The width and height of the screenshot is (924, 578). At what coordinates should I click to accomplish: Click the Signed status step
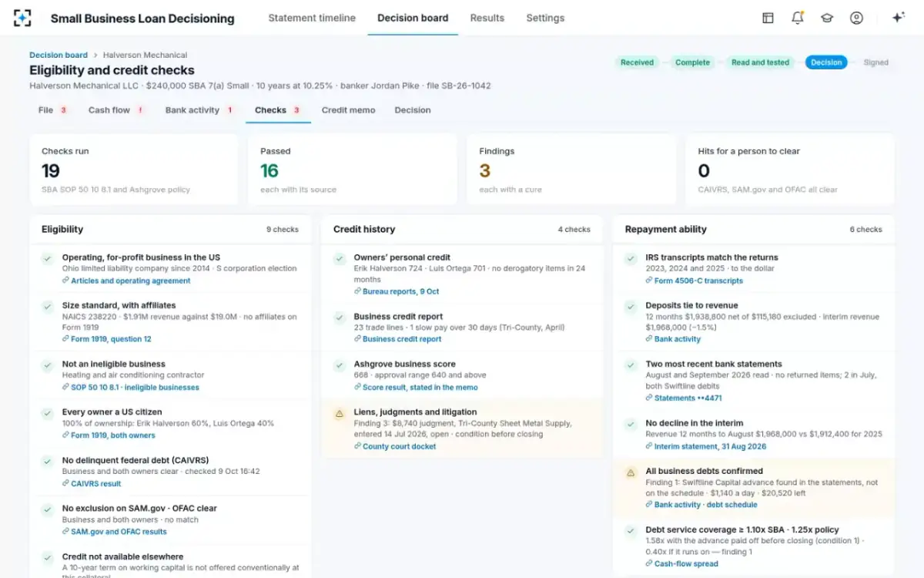[x=875, y=62]
